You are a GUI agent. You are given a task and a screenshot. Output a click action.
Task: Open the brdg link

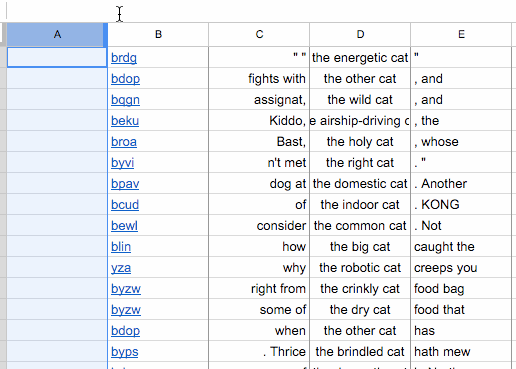point(124,58)
